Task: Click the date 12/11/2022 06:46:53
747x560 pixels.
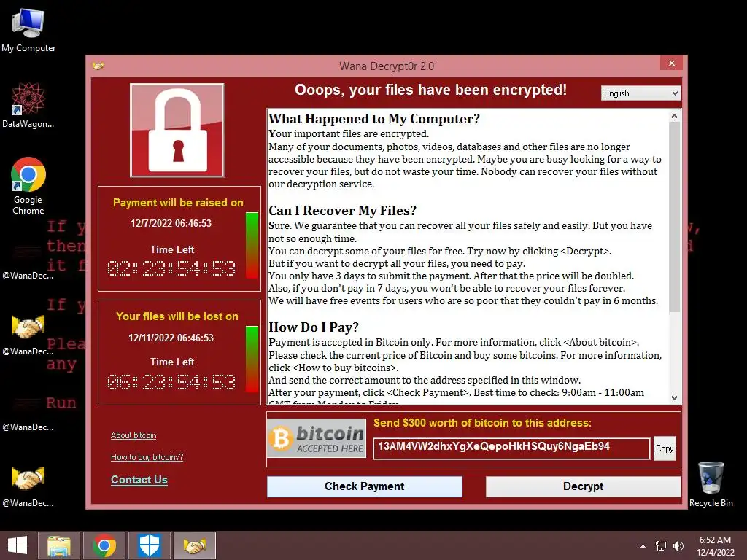Action: point(171,338)
